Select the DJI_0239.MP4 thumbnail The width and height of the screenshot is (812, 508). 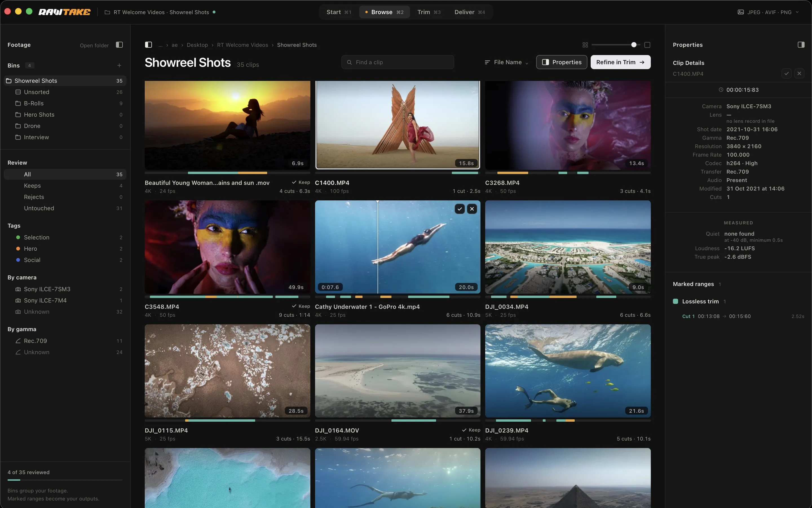[568, 371]
